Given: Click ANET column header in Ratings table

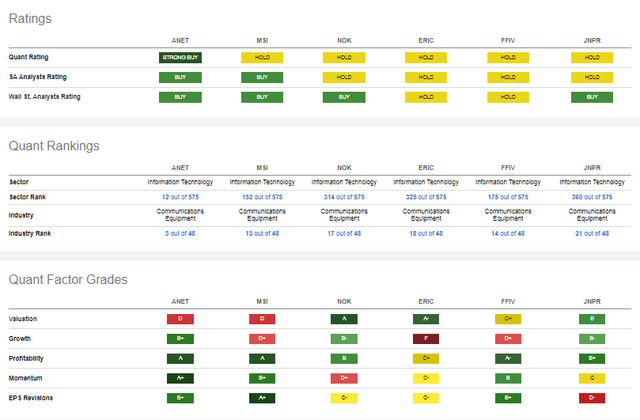Looking at the screenshot, I should click(x=180, y=40).
